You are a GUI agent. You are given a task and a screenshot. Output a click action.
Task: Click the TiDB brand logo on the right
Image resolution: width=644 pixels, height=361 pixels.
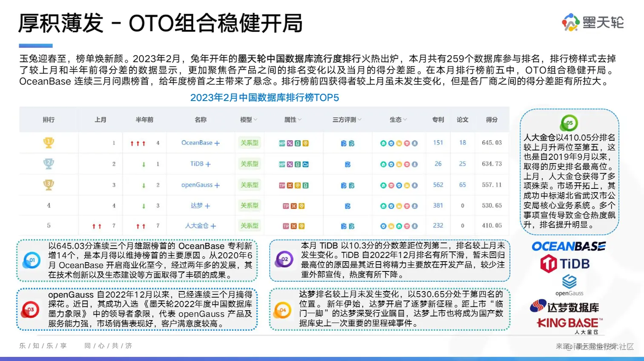coord(565,264)
